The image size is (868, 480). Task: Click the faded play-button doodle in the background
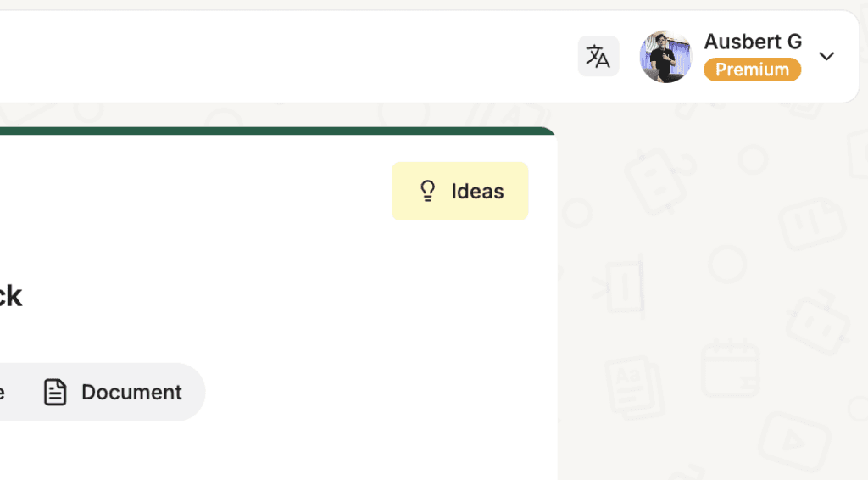pyautogui.click(x=794, y=441)
